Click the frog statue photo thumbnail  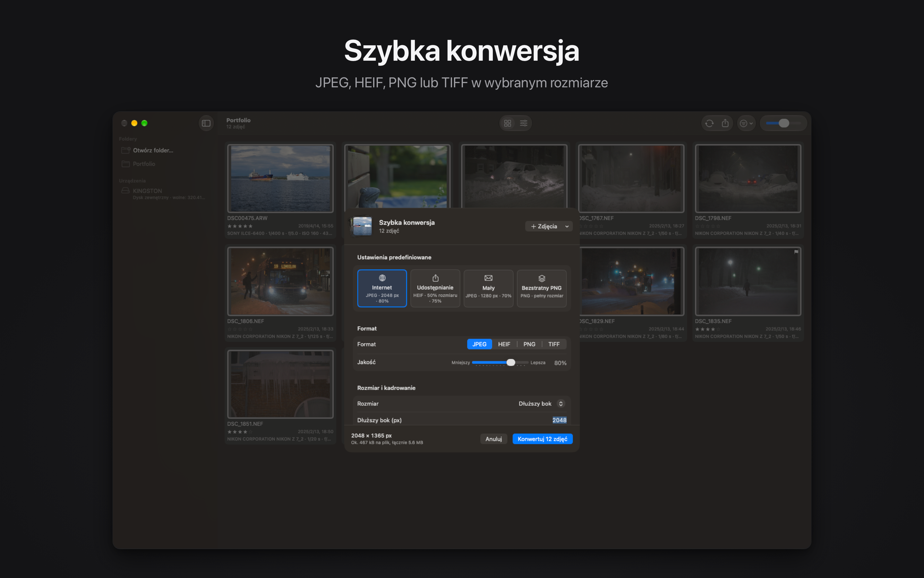point(397,177)
